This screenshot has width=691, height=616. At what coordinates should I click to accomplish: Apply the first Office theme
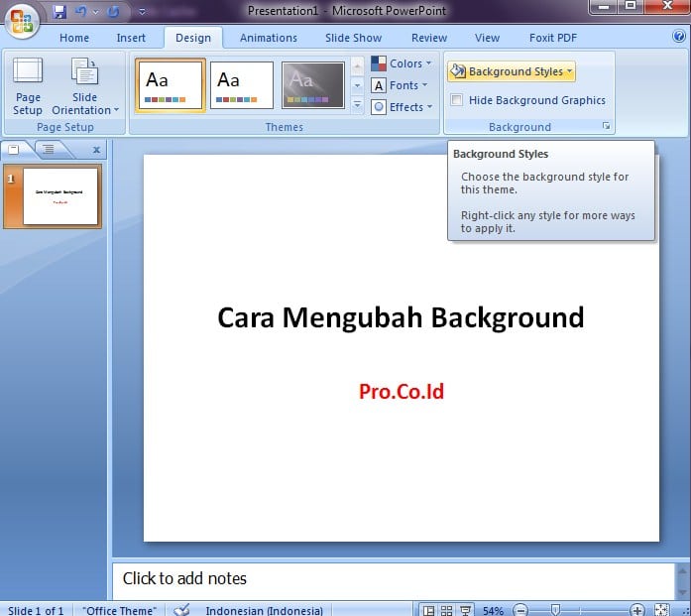(171, 85)
